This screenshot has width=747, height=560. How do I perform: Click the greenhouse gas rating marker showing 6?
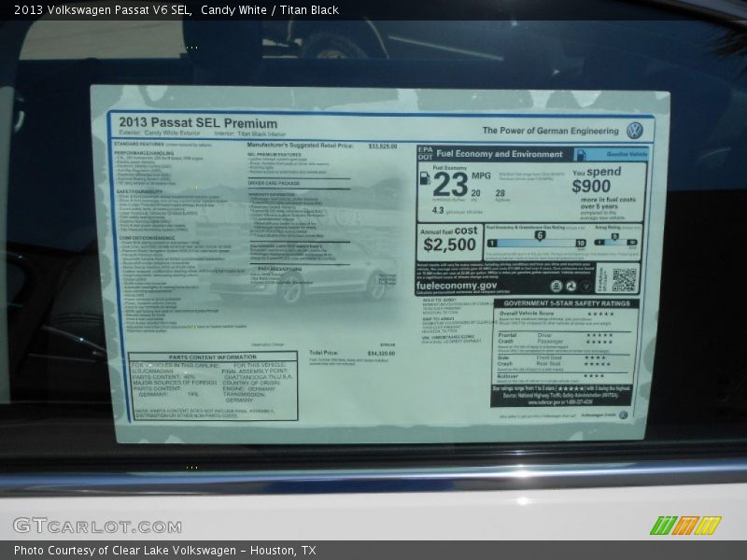tap(541, 233)
